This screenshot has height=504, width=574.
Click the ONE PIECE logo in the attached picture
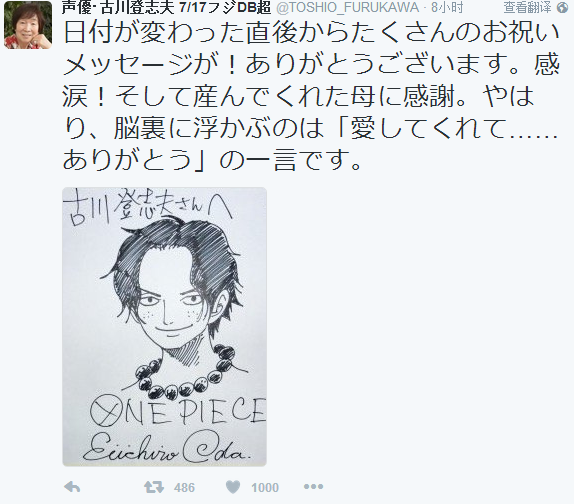(x=178, y=411)
